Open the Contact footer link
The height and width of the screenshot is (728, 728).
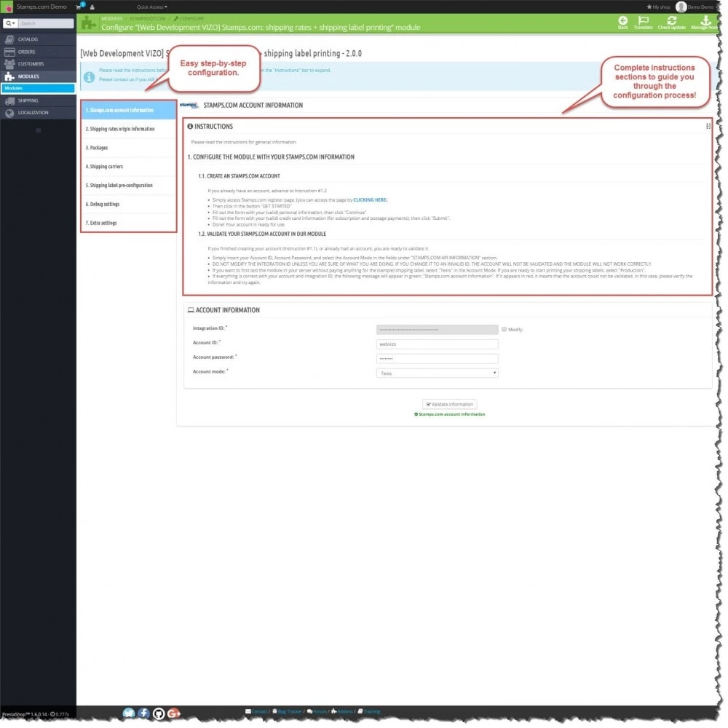256,711
